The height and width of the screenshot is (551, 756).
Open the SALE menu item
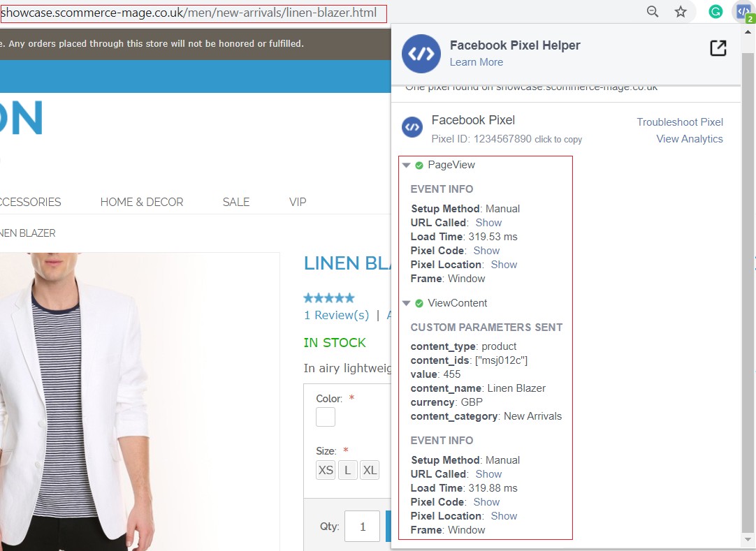coord(236,202)
